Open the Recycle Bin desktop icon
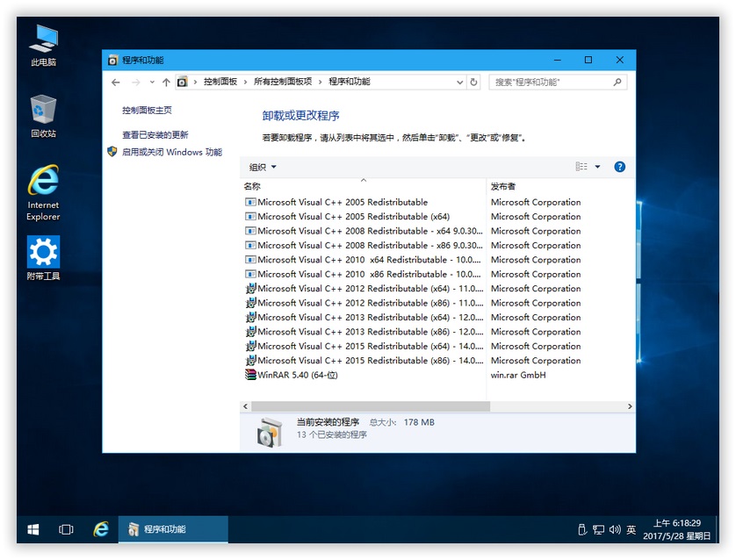The width and height of the screenshot is (736, 560). pyautogui.click(x=43, y=117)
